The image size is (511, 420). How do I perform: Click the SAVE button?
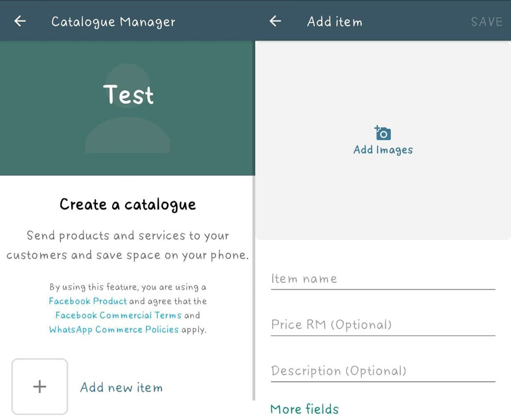[x=487, y=22]
